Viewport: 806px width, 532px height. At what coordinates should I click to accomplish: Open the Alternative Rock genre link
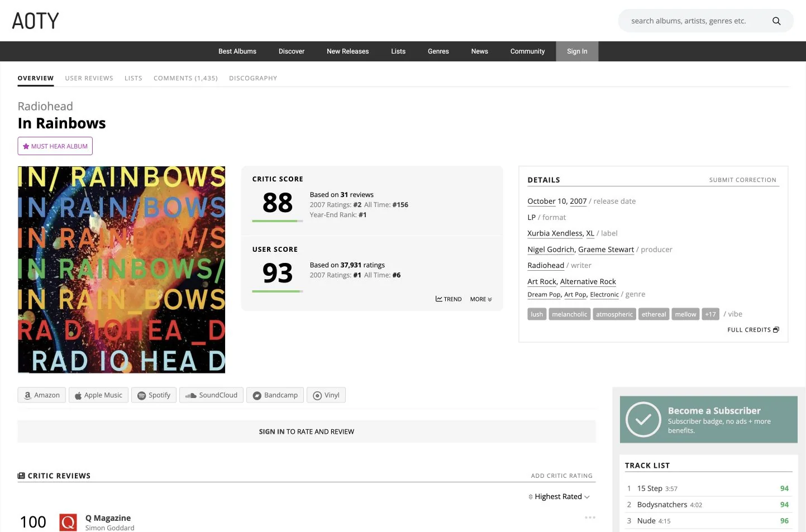coord(588,281)
